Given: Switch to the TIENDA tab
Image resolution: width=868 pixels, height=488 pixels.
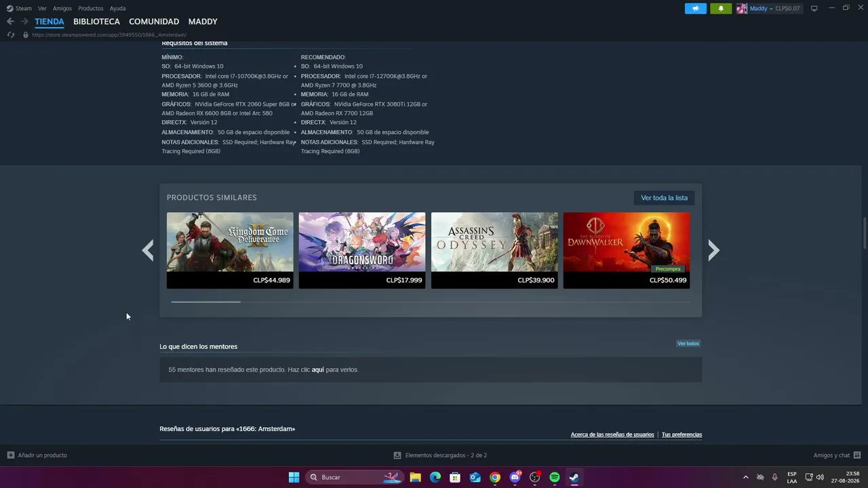Looking at the screenshot, I should (50, 22).
